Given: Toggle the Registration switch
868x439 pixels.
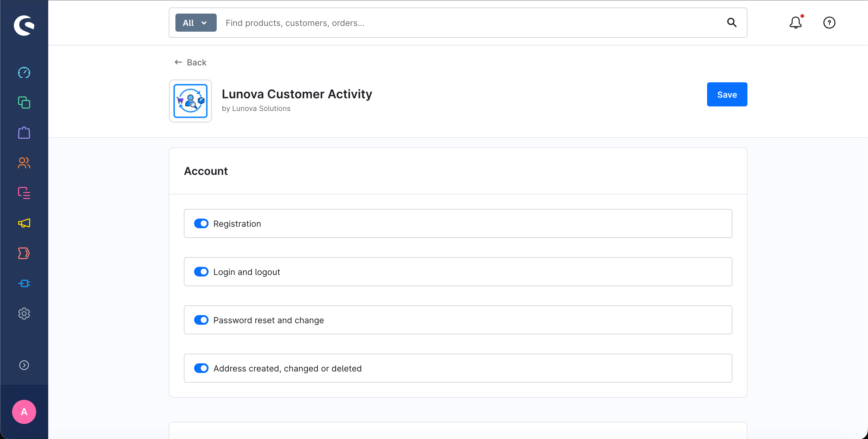Looking at the screenshot, I should [x=201, y=223].
